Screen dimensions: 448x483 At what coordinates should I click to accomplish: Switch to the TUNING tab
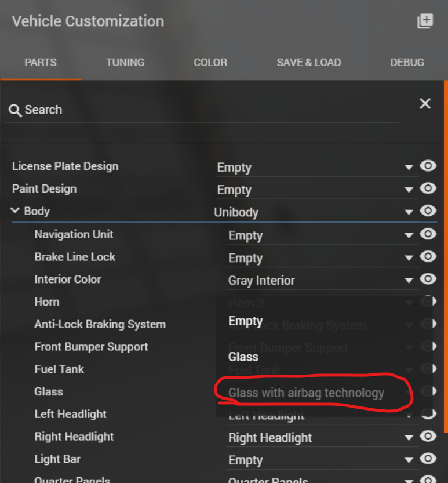[125, 63]
